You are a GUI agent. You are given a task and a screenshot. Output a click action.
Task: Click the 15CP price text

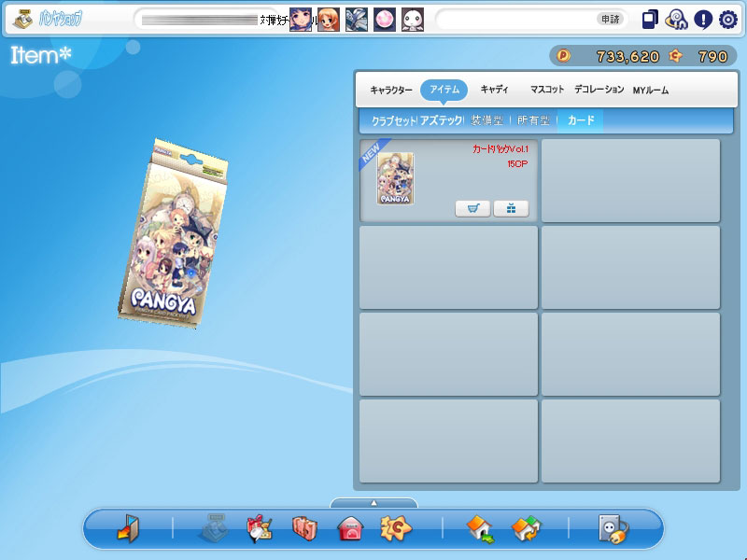tap(517, 164)
